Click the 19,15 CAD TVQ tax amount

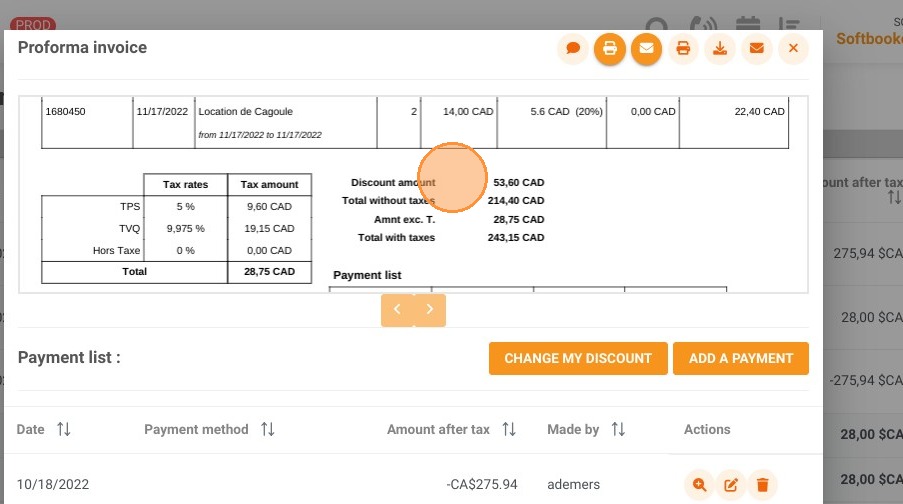coord(269,229)
